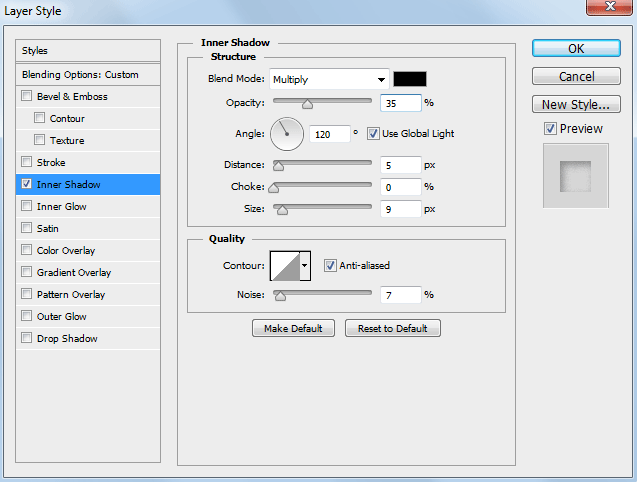
Task: Enable the Color Overlay checkbox
Action: (26, 250)
